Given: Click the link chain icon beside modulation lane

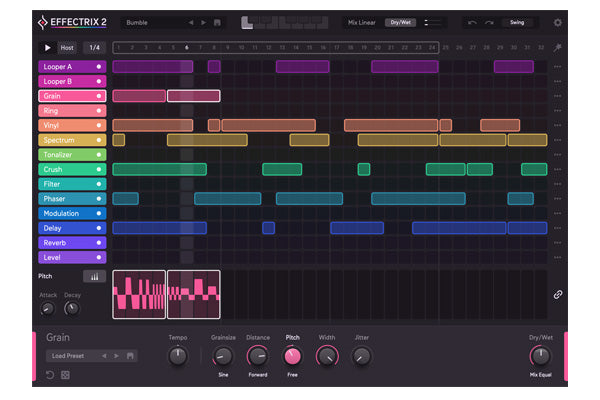Looking at the screenshot, I should point(557,294).
